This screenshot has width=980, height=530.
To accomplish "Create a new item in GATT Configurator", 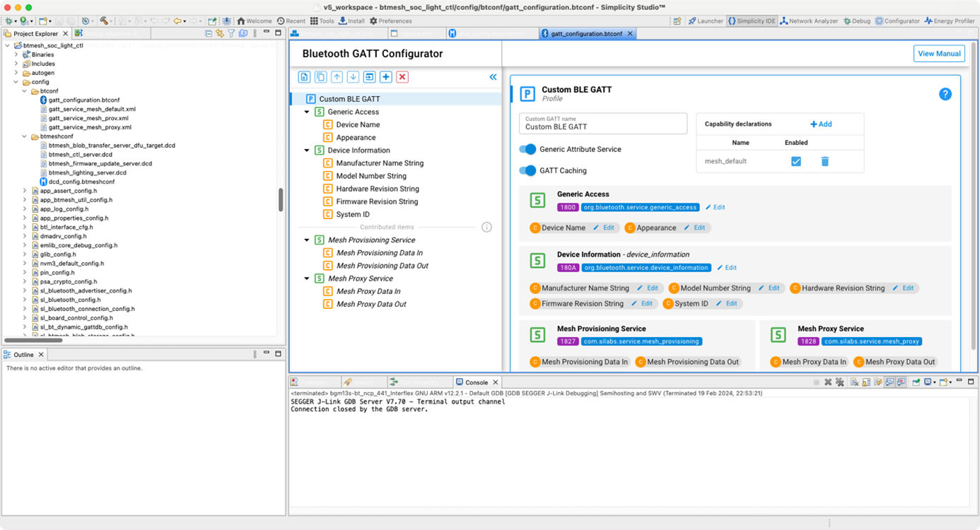I will (304, 76).
